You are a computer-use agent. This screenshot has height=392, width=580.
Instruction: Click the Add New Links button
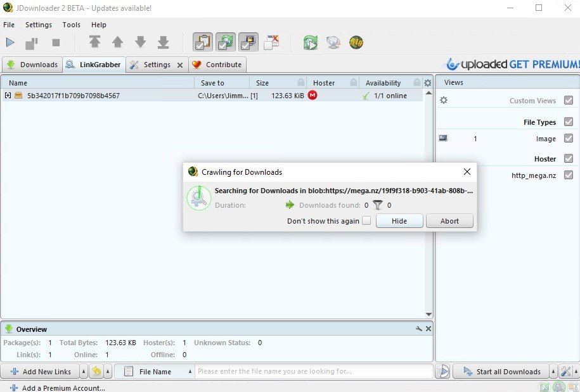point(41,371)
